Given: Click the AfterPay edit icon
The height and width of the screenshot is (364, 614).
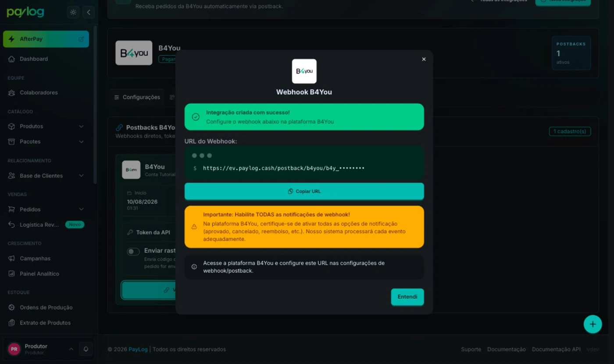Looking at the screenshot, I should 81,39.
